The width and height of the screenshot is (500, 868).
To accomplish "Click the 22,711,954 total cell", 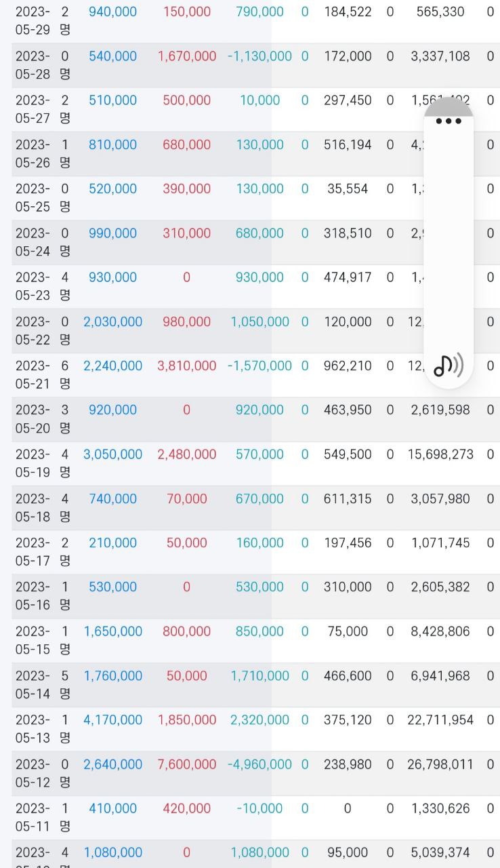I will [440, 720].
